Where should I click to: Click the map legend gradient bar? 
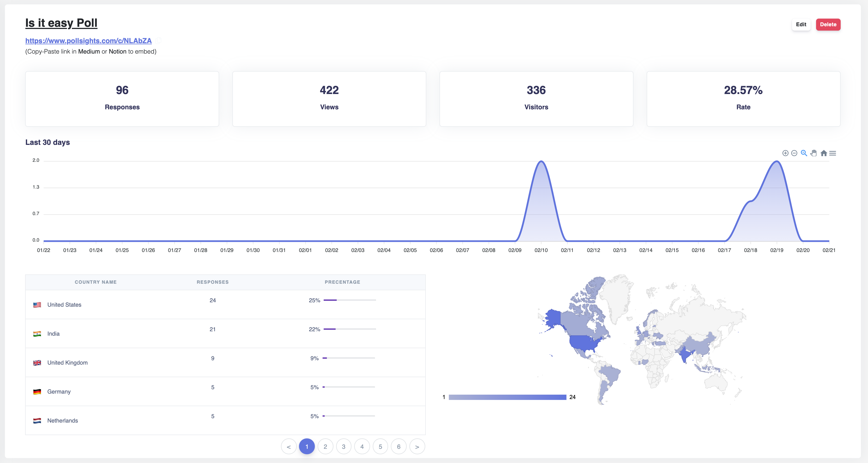tap(507, 397)
